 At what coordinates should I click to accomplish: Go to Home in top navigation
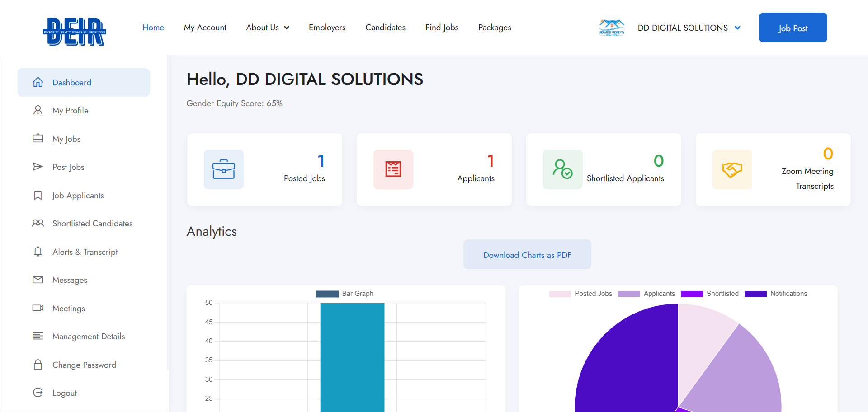pyautogui.click(x=153, y=28)
